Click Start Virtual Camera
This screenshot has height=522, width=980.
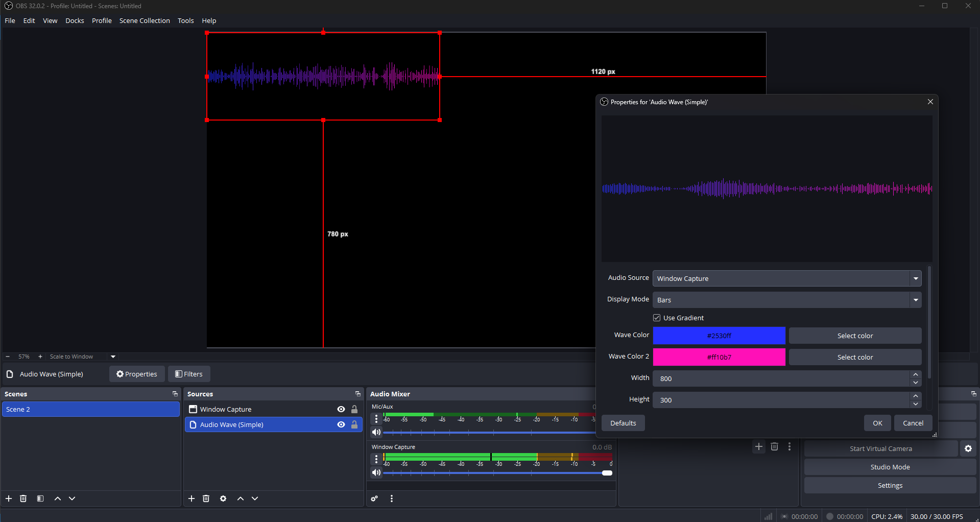coord(881,448)
